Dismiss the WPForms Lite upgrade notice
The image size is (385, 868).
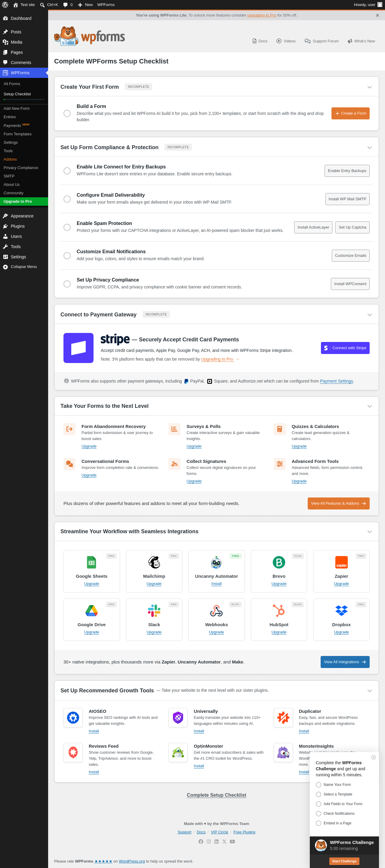[x=377, y=15]
